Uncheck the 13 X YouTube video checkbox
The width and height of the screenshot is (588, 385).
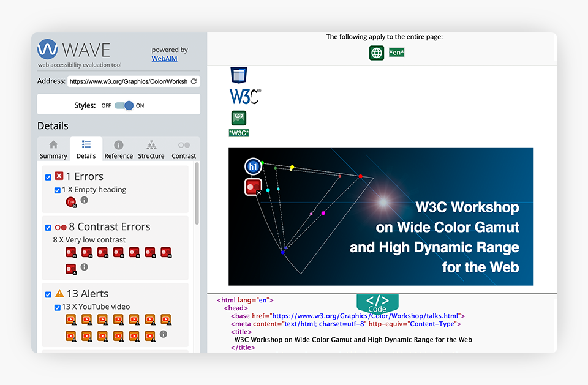coord(58,307)
